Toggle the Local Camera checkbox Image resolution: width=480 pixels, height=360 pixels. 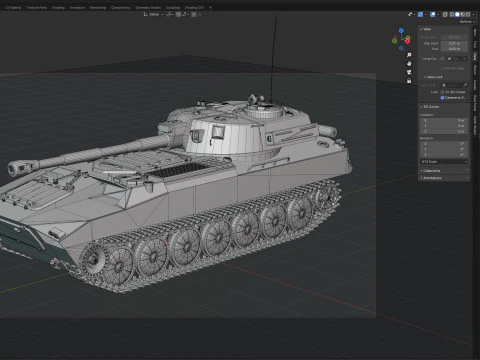coord(442,58)
